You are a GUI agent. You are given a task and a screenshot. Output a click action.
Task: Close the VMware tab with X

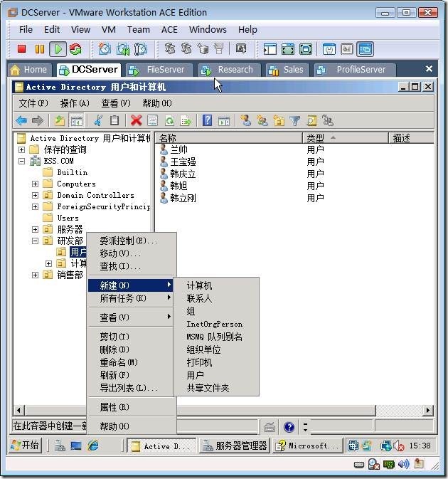click(x=429, y=69)
